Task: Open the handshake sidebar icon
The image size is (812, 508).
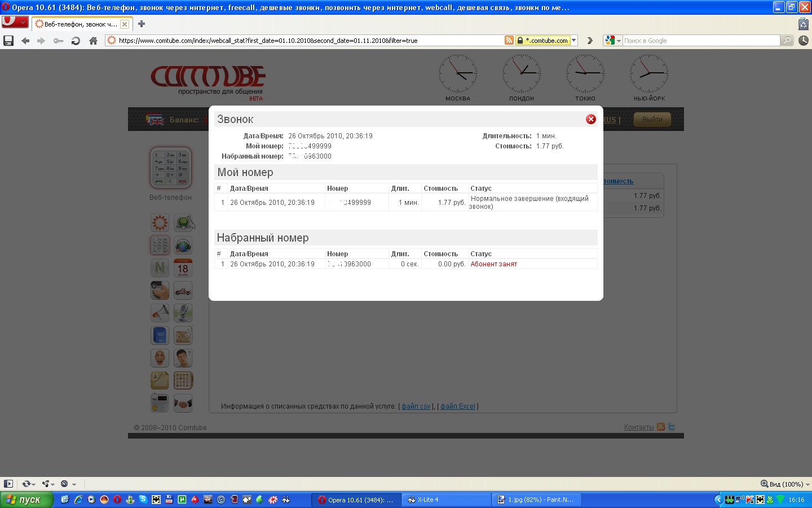Action: pyautogui.click(x=183, y=403)
